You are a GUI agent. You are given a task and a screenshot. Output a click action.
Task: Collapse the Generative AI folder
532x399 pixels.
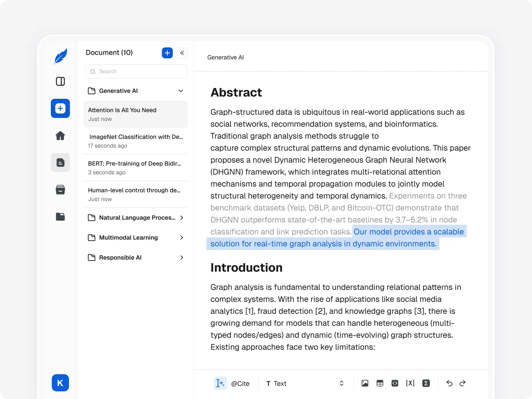tap(181, 91)
